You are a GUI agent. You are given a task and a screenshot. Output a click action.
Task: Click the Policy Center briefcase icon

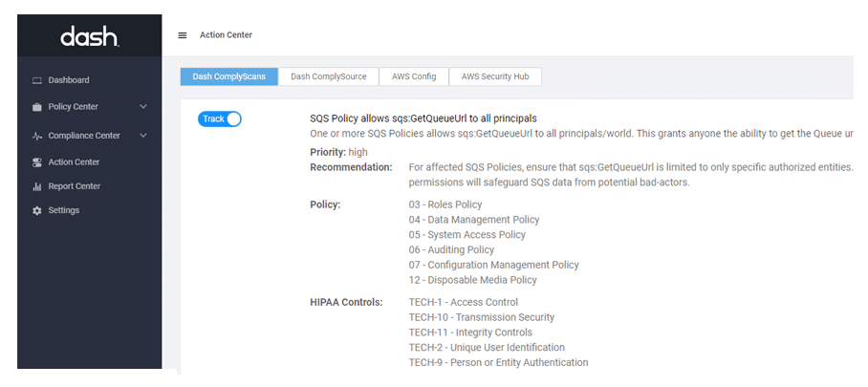click(37, 107)
